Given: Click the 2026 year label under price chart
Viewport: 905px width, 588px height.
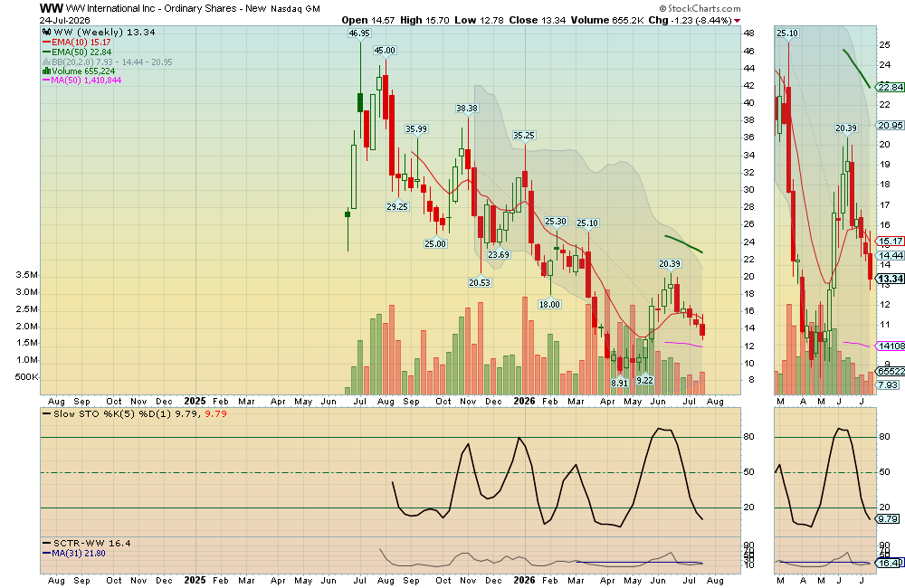Looking at the screenshot, I should coord(525,401).
